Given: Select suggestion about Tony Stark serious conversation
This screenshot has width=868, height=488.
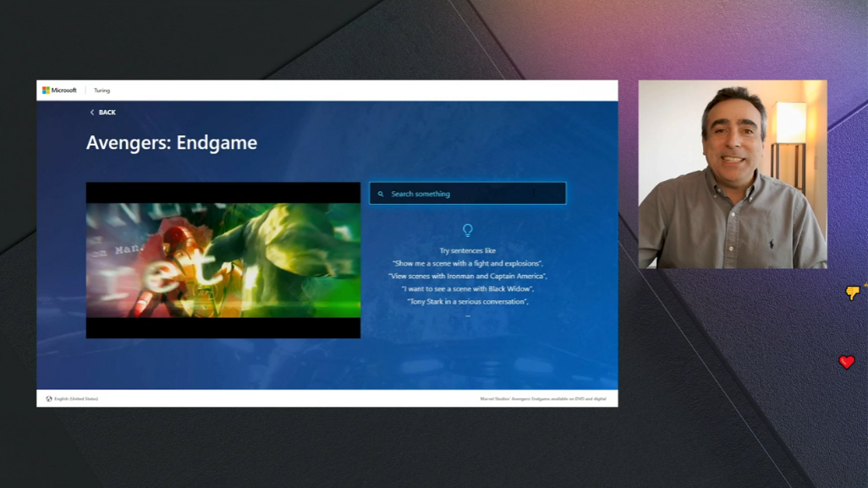Looking at the screenshot, I should tap(468, 302).
